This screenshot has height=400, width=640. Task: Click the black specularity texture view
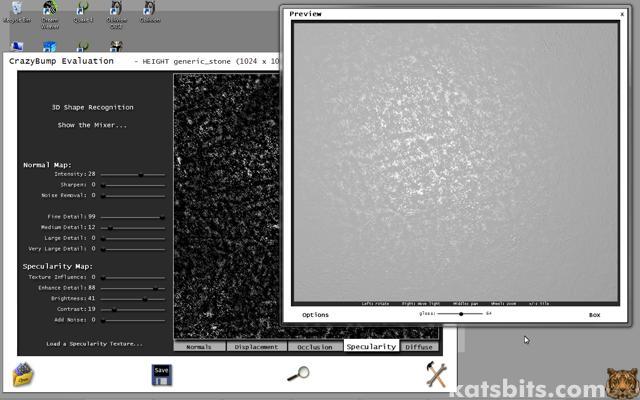pyautogui.click(x=227, y=206)
